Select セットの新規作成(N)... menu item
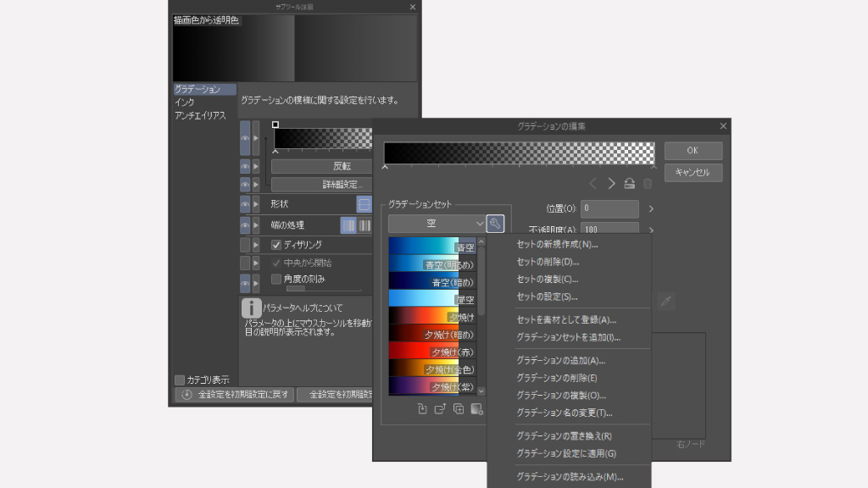The image size is (868, 488). (x=557, y=245)
